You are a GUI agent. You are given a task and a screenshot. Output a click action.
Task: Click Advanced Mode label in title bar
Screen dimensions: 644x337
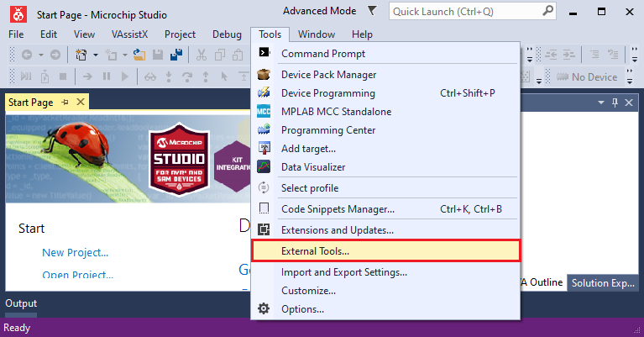(x=319, y=11)
